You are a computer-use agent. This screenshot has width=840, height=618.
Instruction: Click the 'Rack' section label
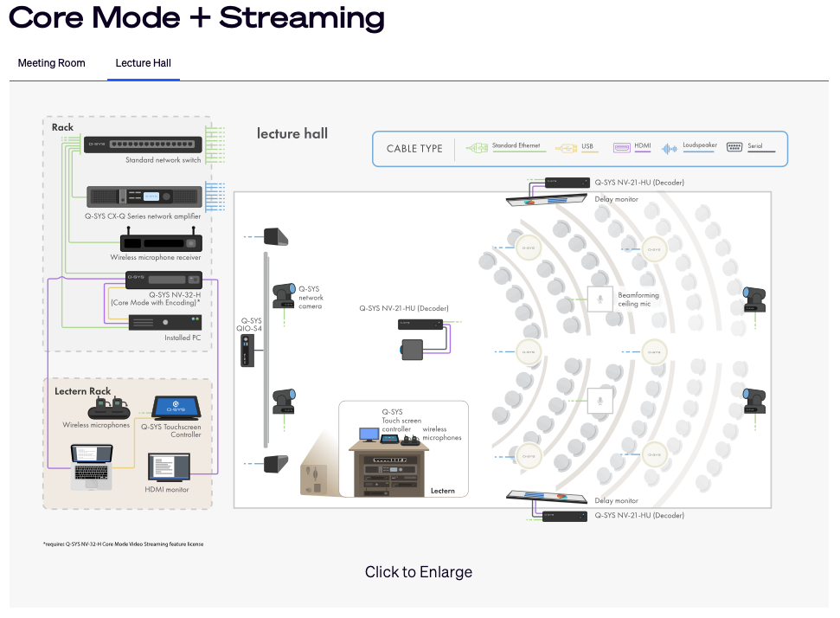coord(62,127)
